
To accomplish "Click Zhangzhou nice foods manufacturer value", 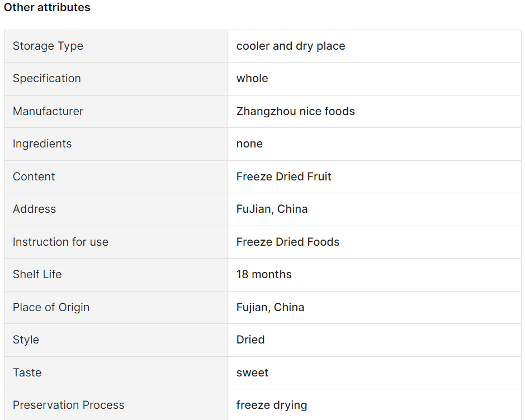I will point(295,111).
